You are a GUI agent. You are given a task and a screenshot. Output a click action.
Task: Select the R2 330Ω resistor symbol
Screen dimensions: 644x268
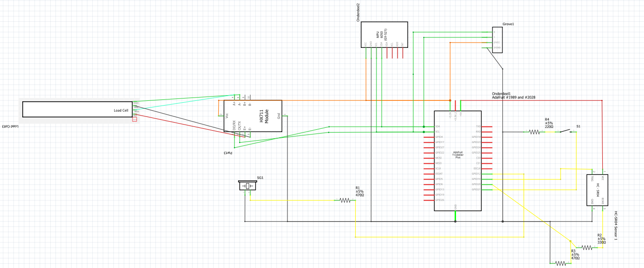tap(587, 247)
